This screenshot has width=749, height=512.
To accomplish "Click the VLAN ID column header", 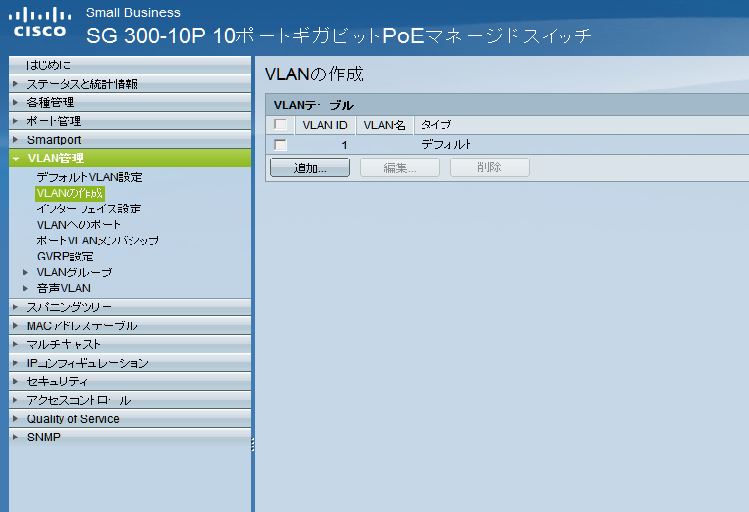I will [325, 125].
